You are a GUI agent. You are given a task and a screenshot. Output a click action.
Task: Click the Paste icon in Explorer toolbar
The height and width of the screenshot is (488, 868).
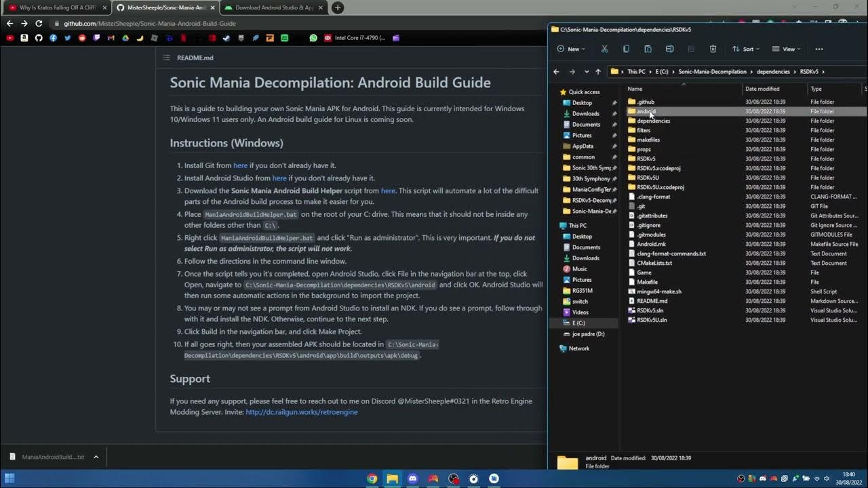point(648,49)
